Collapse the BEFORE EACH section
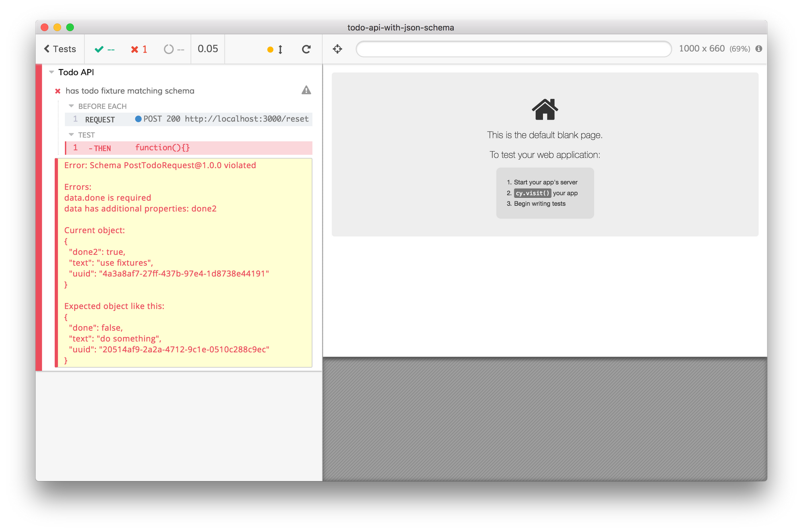This screenshot has height=532, width=803. [x=71, y=106]
